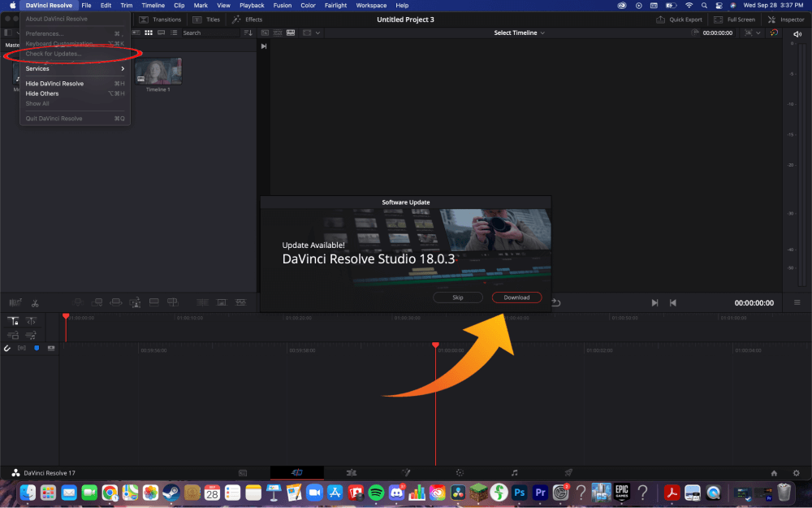
Task: Click the upper timeline red playhead handle
Action: (66, 316)
